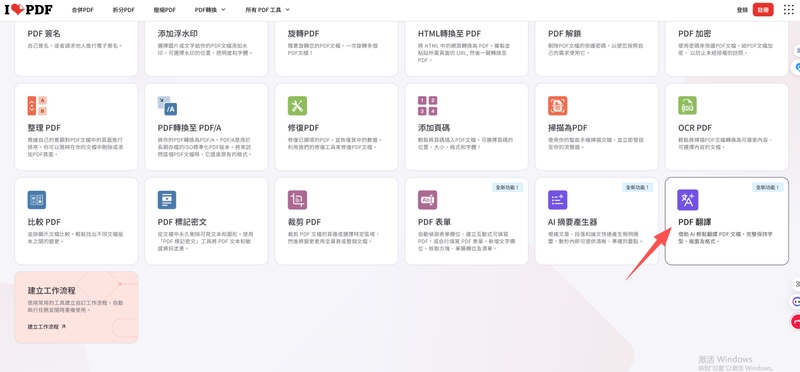Click the PDF 翻譯 title text

coord(694,222)
